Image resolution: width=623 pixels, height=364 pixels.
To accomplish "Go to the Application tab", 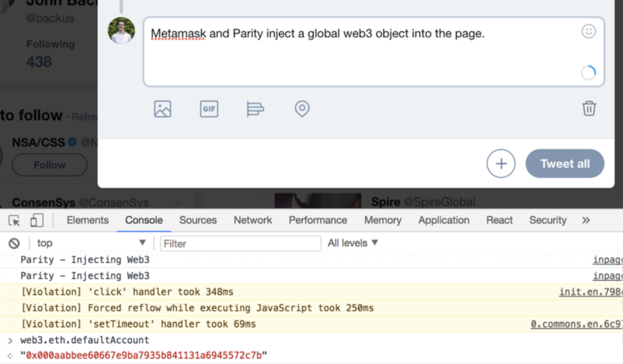I will (x=444, y=220).
